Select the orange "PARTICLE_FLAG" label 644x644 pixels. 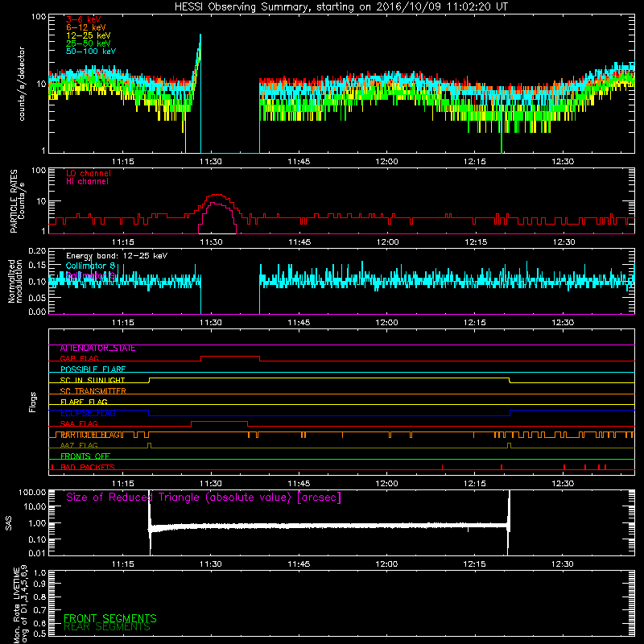point(90,435)
